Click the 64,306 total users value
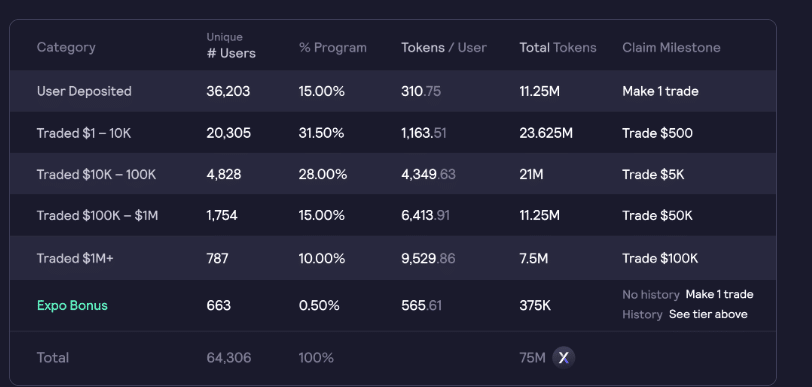This screenshot has width=812, height=387. click(x=228, y=357)
